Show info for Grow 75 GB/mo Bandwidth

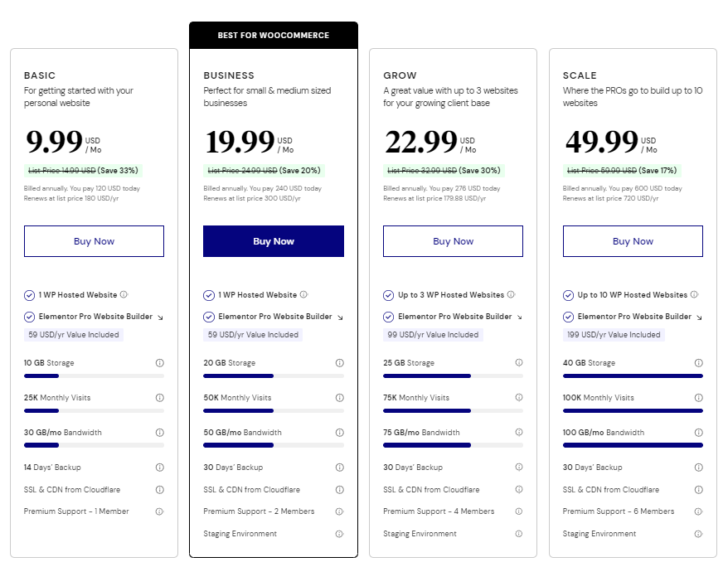519,432
